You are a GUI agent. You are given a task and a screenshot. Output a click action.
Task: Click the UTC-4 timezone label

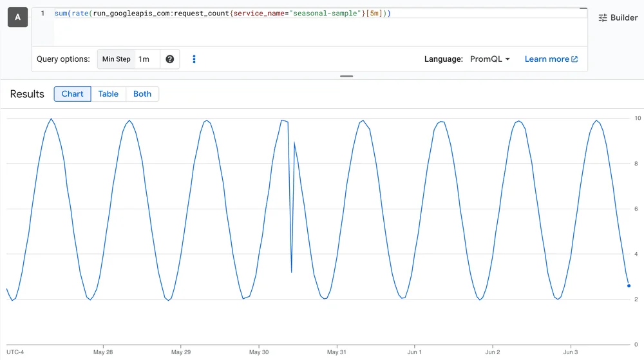pyautogui.click(x=15, y=352)
